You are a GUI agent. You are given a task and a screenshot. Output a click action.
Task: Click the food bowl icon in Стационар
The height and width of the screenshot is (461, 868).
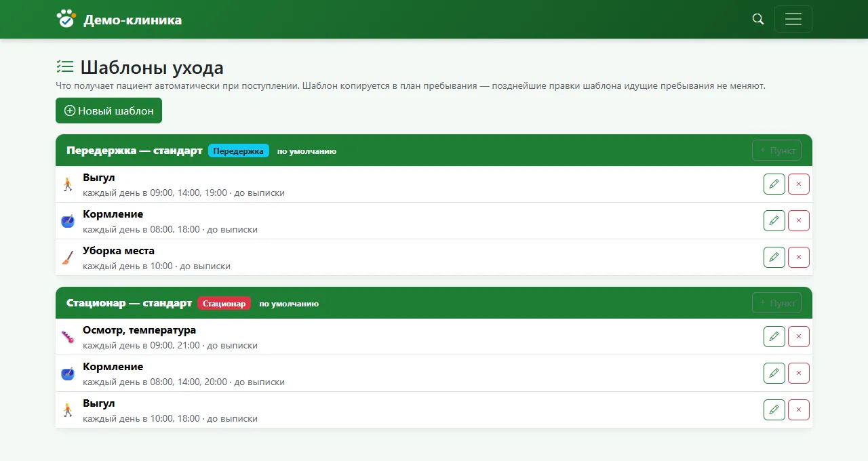tap(67, 374)
